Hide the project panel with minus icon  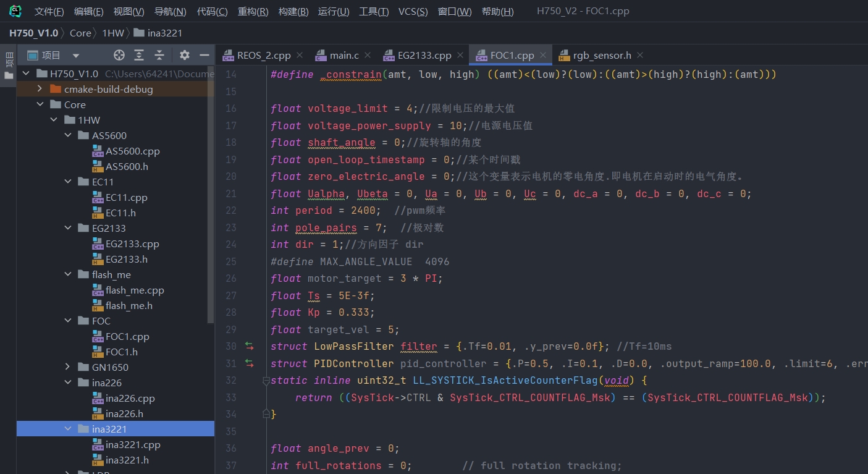[204, 55]
